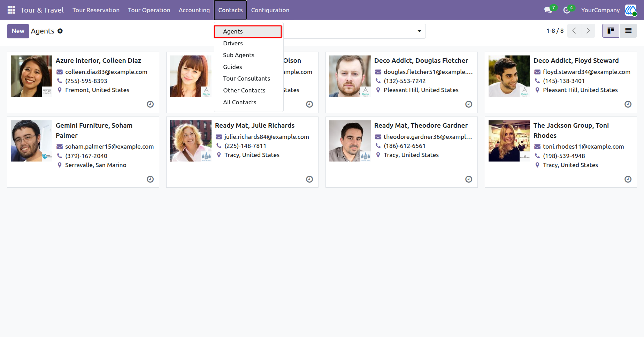This screenshot has height=337, width=644.
Task: Open the activities clock icon in navbar
Action: [x=567, y=10]
